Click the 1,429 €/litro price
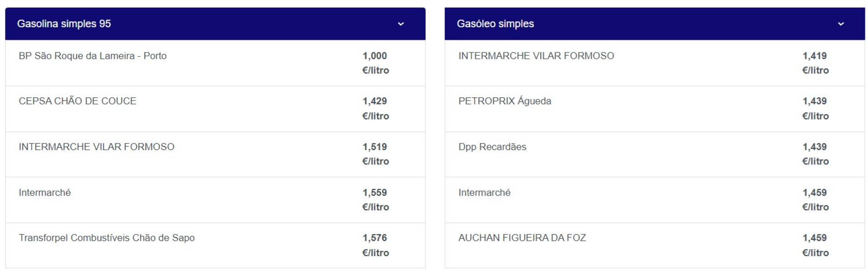Image resolution: width=868 pixels, height=277 pixels. click(375, 108)
